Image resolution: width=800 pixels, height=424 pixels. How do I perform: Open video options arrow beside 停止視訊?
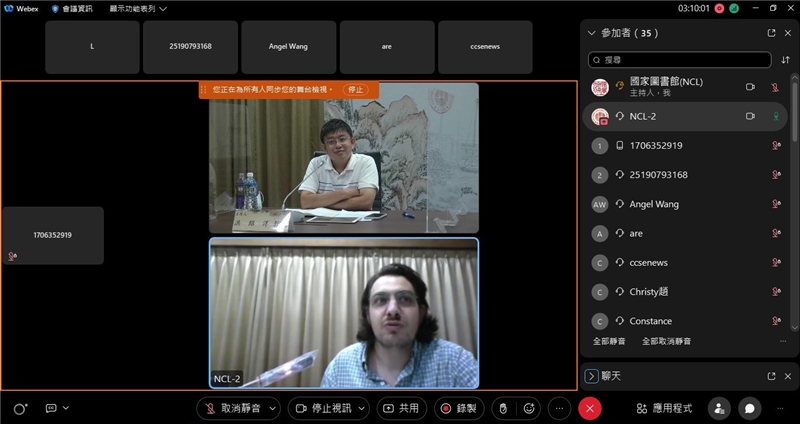coord(361,408)
